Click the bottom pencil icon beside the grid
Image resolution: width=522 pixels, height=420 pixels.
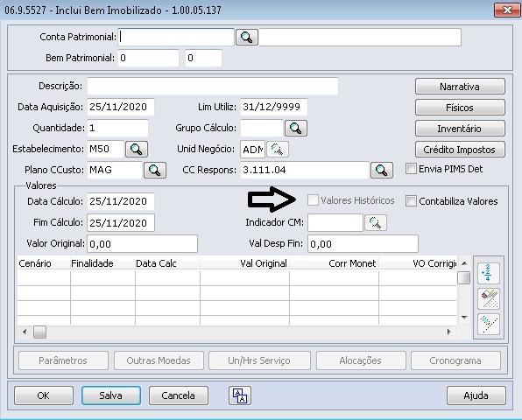(489, 324)
